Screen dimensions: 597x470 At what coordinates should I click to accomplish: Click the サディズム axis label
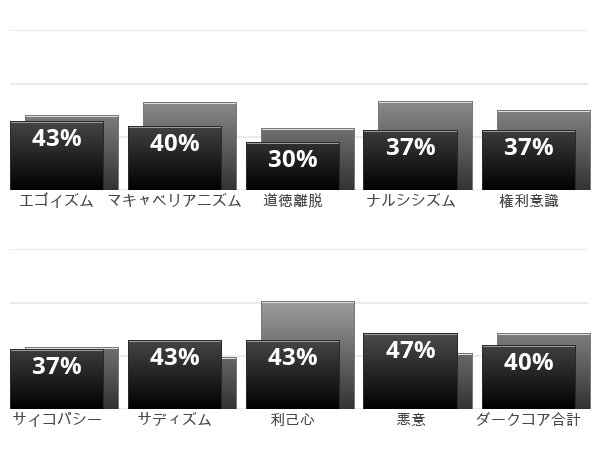[x=174, y=419]
